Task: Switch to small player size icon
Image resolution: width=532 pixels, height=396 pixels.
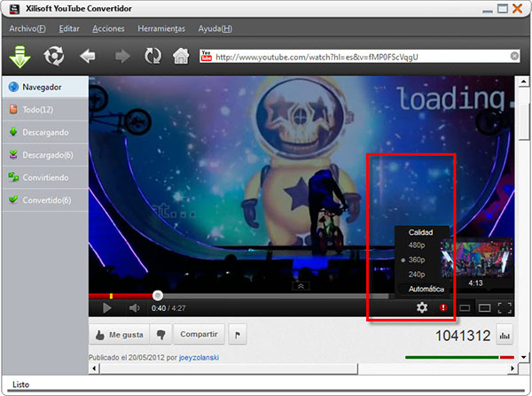Action: [x=465, y=307]
